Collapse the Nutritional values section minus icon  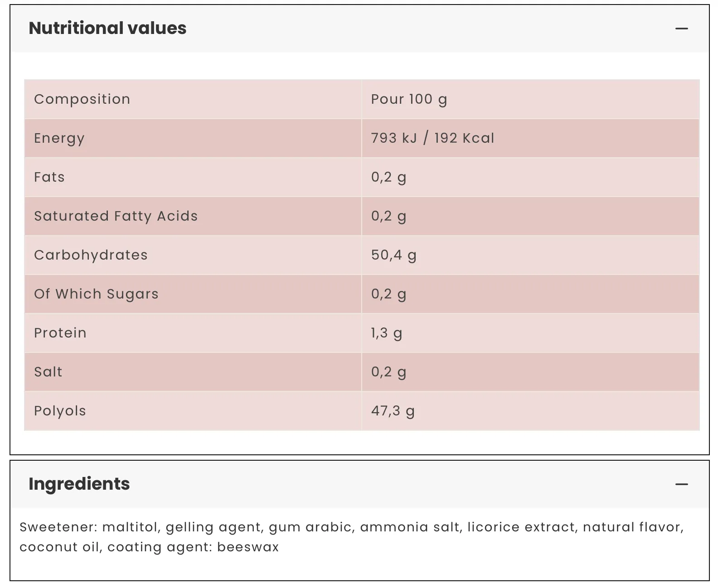point(681,29)
